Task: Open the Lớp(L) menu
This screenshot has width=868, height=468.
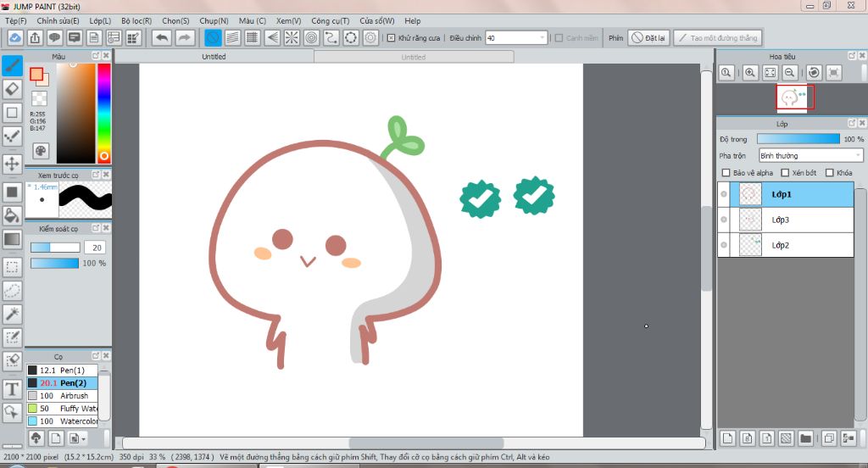Action: click(x=100, y=20)
